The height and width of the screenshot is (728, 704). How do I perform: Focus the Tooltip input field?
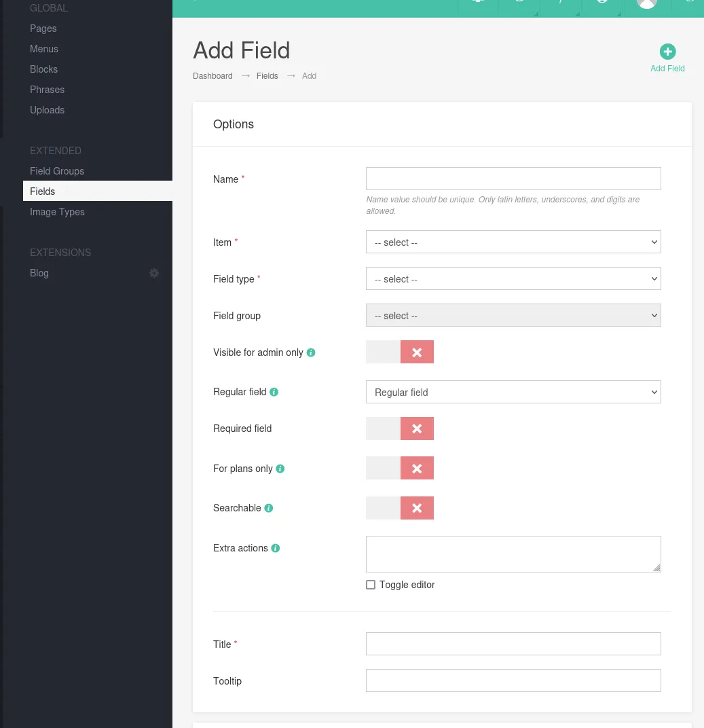513,680
